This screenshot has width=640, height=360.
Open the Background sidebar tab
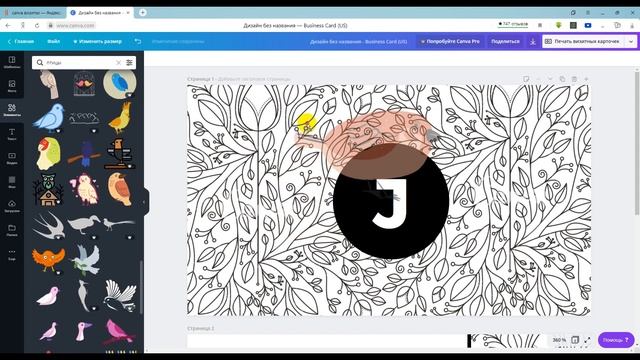[12, 182]
